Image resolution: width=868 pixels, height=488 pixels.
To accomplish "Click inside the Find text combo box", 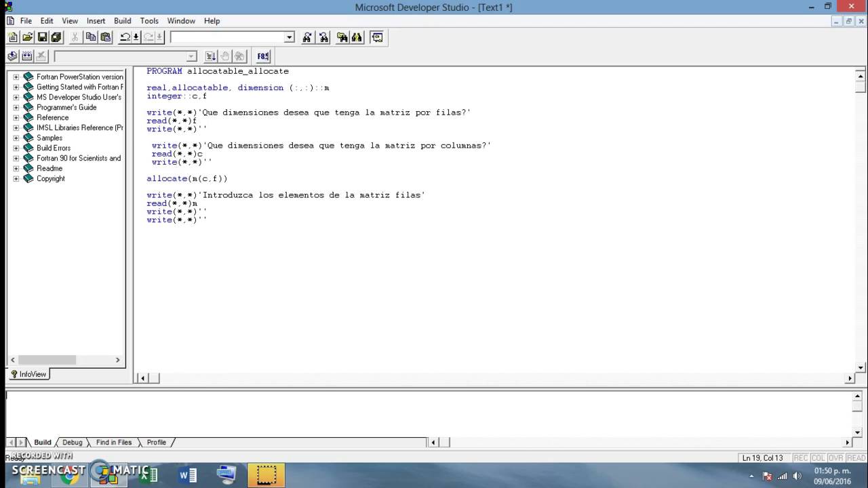I will pyautogui.click(x=227, y=37).
